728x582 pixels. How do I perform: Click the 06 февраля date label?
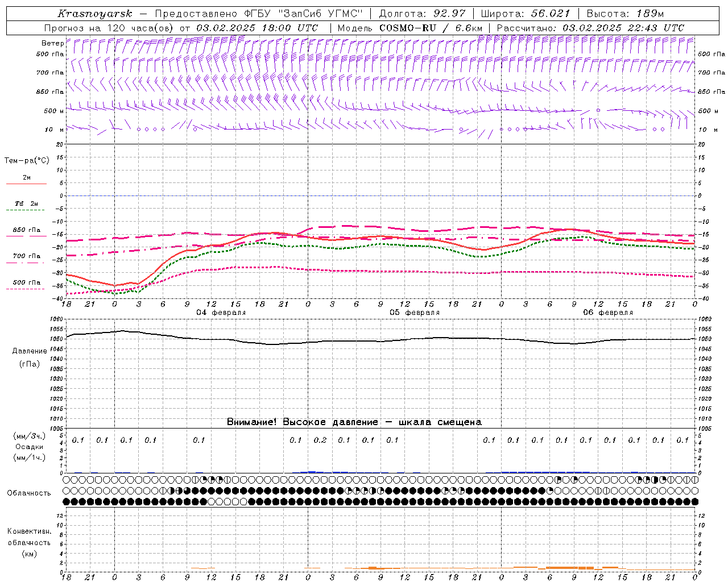point(608,313)
